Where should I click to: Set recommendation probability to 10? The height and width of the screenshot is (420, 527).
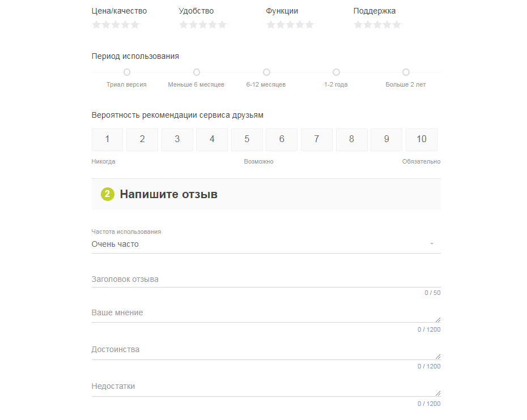[x=422, y=139]
